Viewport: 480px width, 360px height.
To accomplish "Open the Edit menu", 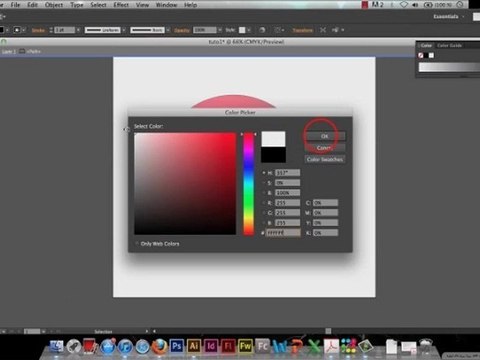I will point(32,5).
